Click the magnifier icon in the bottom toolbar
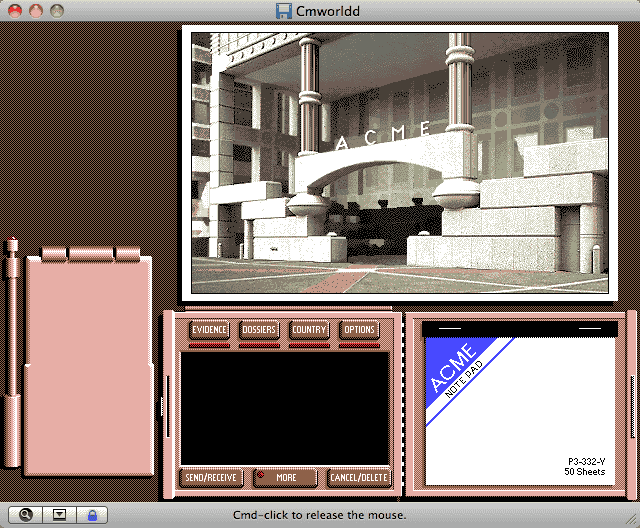 click(x=25, y=515)
